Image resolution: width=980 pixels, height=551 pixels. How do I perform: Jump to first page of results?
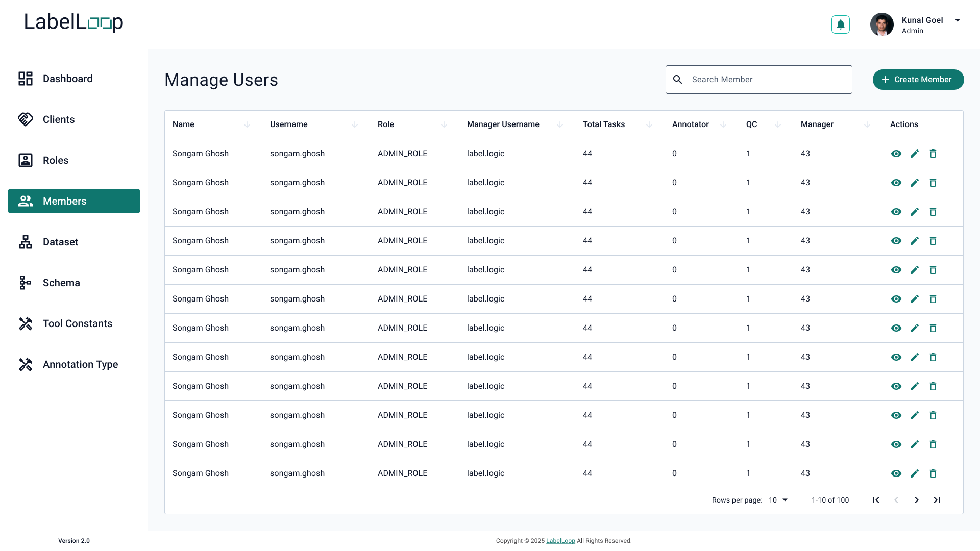(876, 500)
